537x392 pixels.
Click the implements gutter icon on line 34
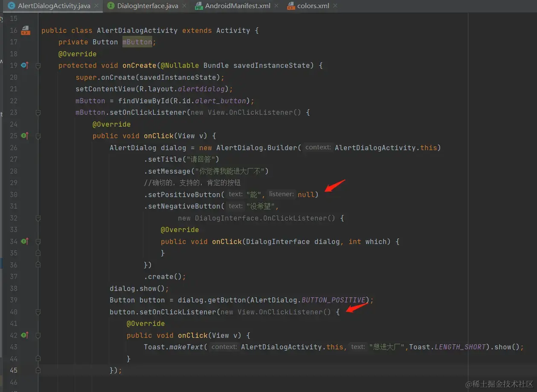[x=25, y=241]
